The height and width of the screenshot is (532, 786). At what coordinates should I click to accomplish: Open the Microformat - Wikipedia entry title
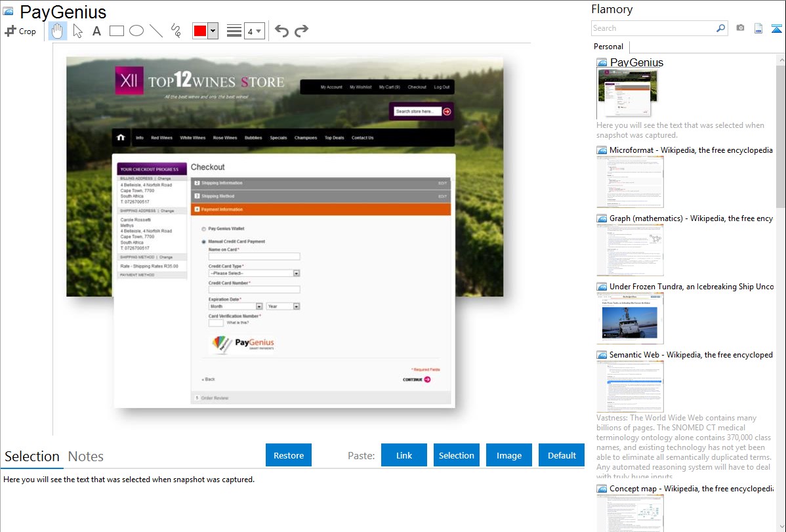tap(691, 150)
